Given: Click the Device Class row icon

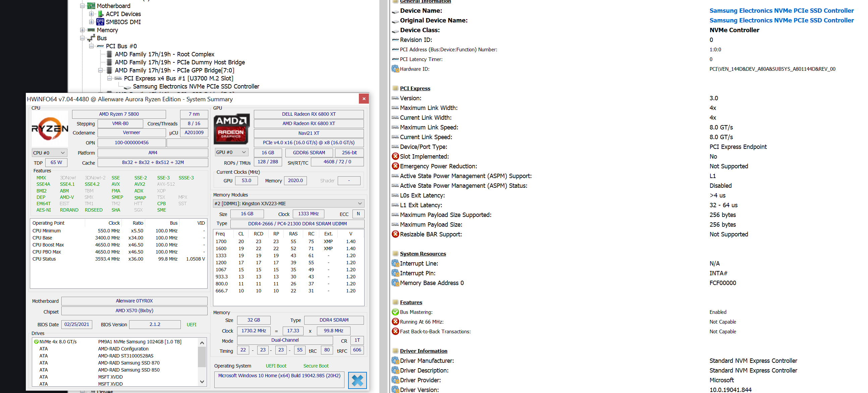Looking at the screenshot, I should coord(395,31).
